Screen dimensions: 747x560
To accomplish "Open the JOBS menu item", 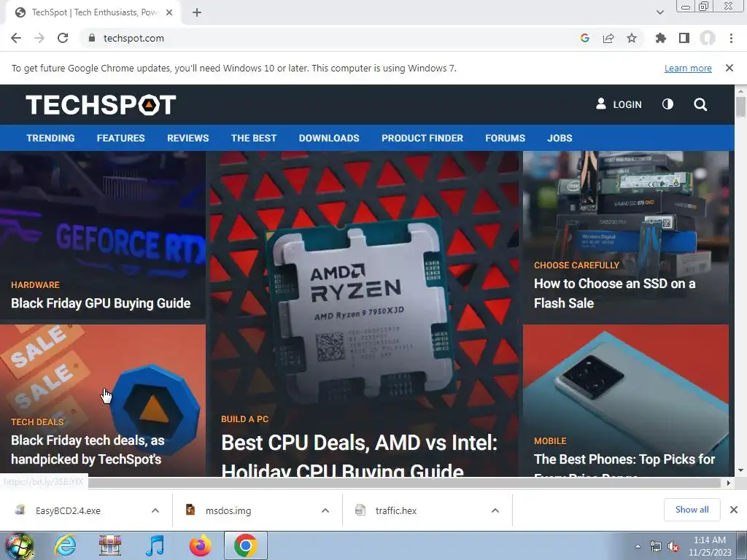I will point(560,138).
